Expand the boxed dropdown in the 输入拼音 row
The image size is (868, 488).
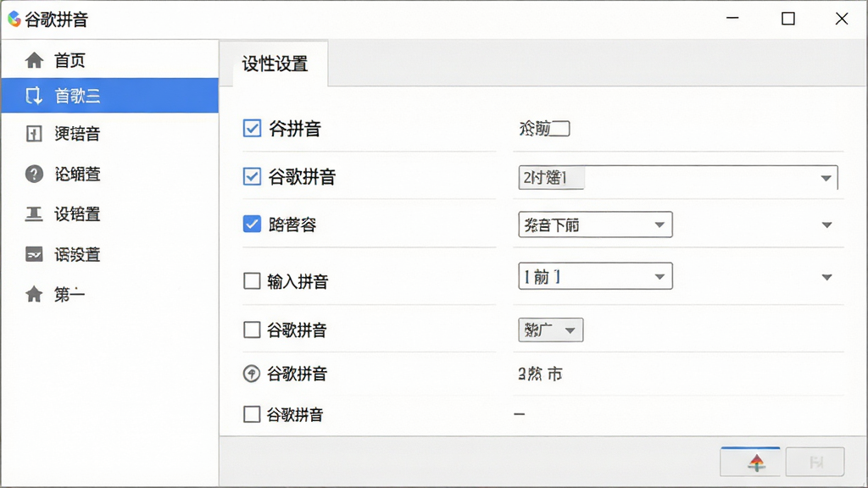coord(595,276)
